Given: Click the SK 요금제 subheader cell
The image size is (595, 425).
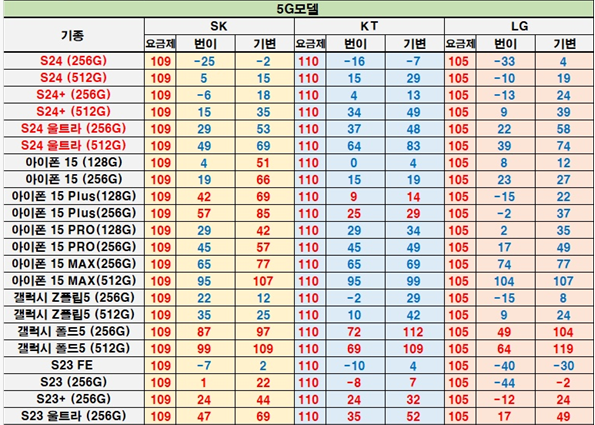Looking at the screenshot, I should click(x=161, y=44).
